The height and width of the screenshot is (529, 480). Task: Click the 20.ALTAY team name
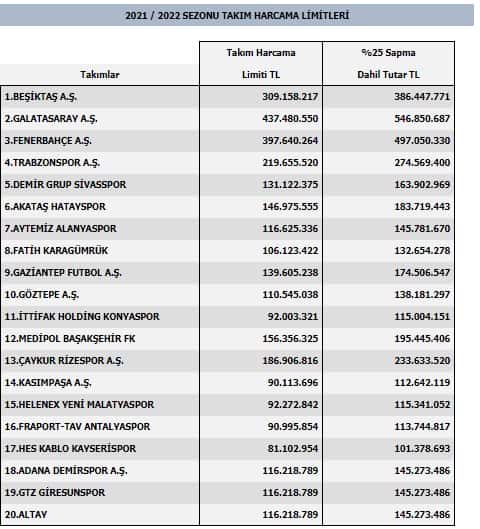tap(26, 514)
